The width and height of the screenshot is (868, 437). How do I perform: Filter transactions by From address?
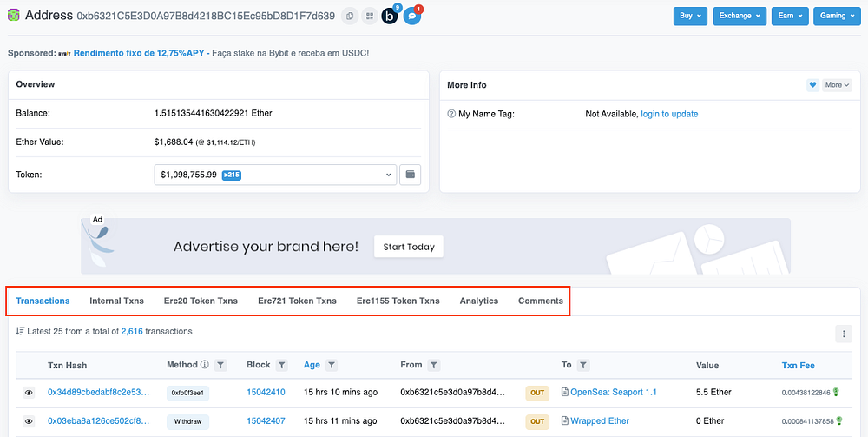434,365
